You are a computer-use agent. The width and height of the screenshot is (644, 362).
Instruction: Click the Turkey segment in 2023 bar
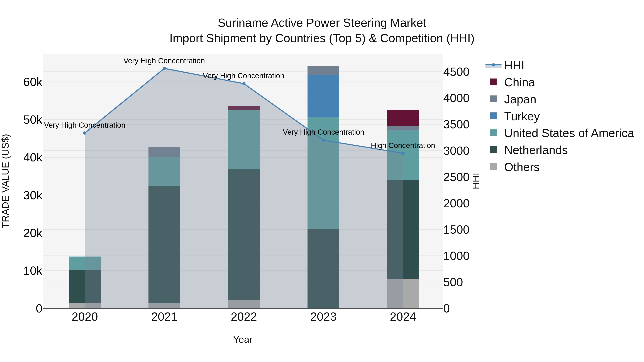tap(323, 96)
